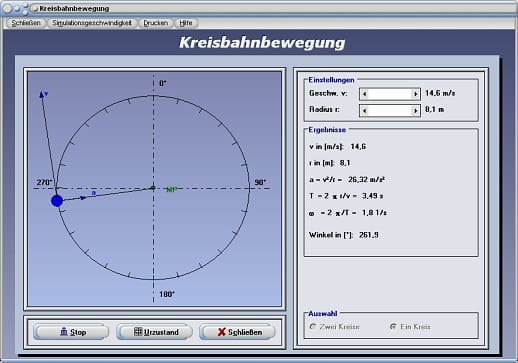This screenshot has width=518, height=363.
Task: Click the blue moving ball on the circle
Action: pos(57,201)
